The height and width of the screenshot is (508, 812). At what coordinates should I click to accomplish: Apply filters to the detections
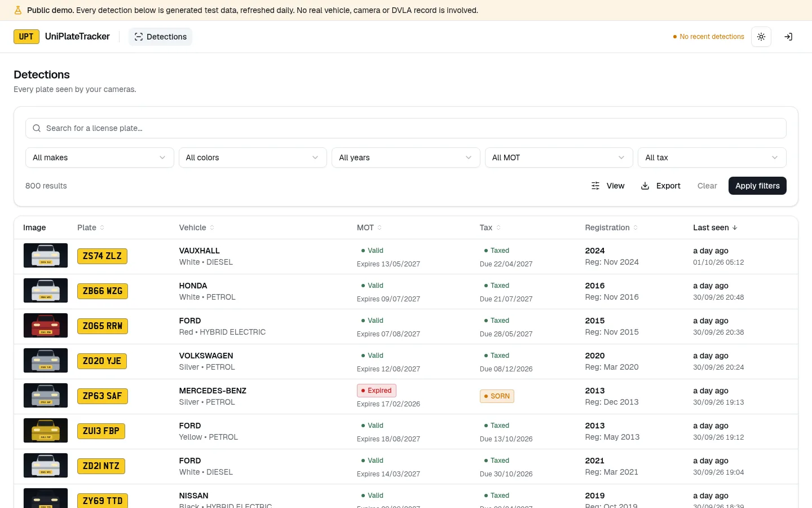pos(757,186)
